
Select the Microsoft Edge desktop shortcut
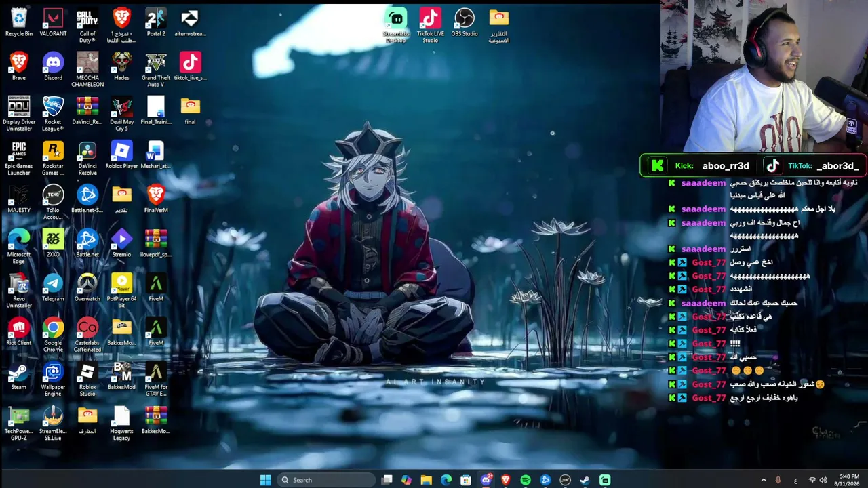19,246
